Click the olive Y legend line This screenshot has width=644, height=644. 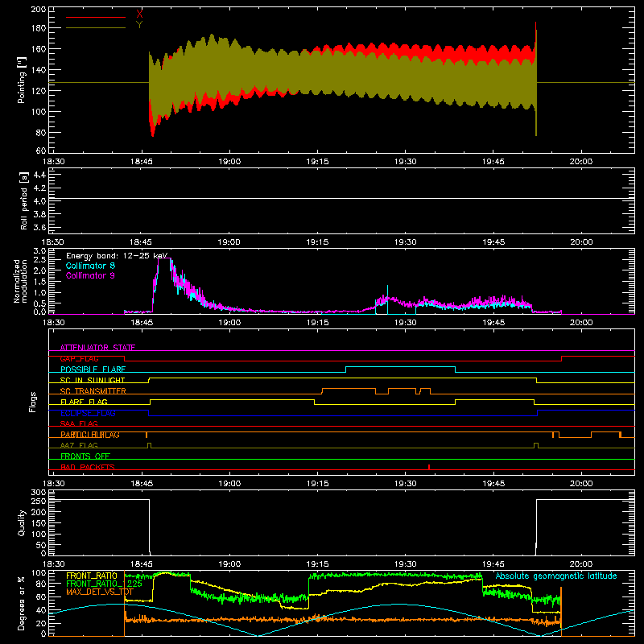point(96,27)
